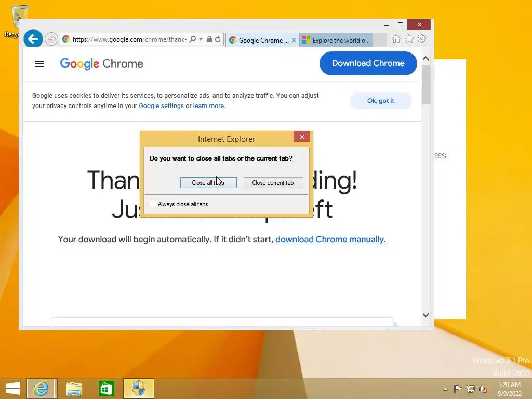Open the Windows Start button
532x399 pixels.
click(13, 389)
